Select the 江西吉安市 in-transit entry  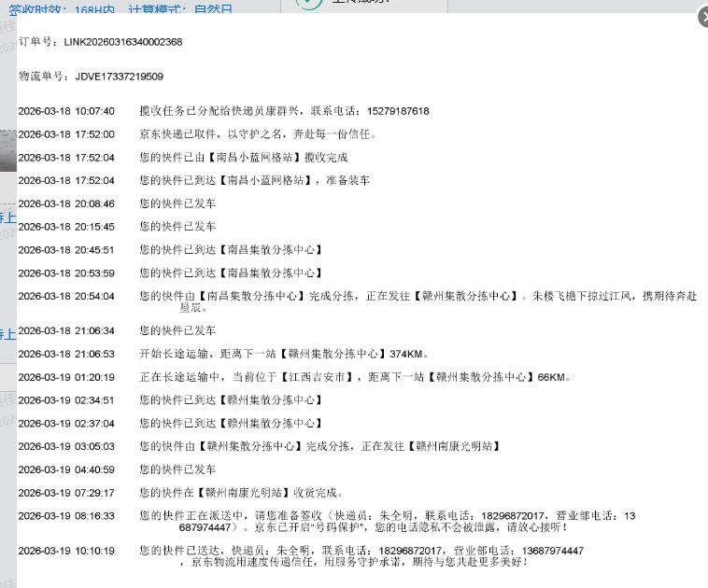[355, 377]
